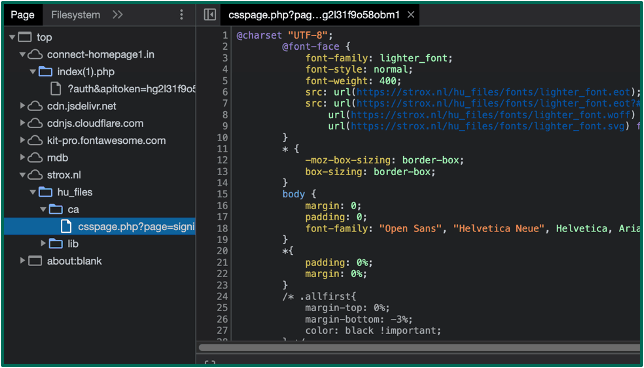Expand the lib folder

(44, 244)
